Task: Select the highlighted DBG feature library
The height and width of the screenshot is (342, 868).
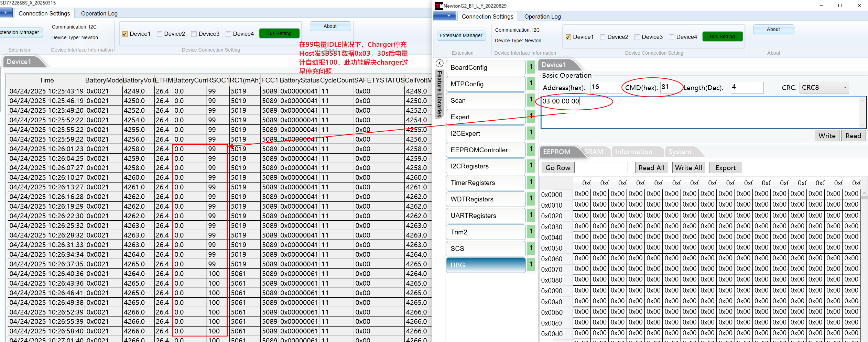Action: point(486,265)
